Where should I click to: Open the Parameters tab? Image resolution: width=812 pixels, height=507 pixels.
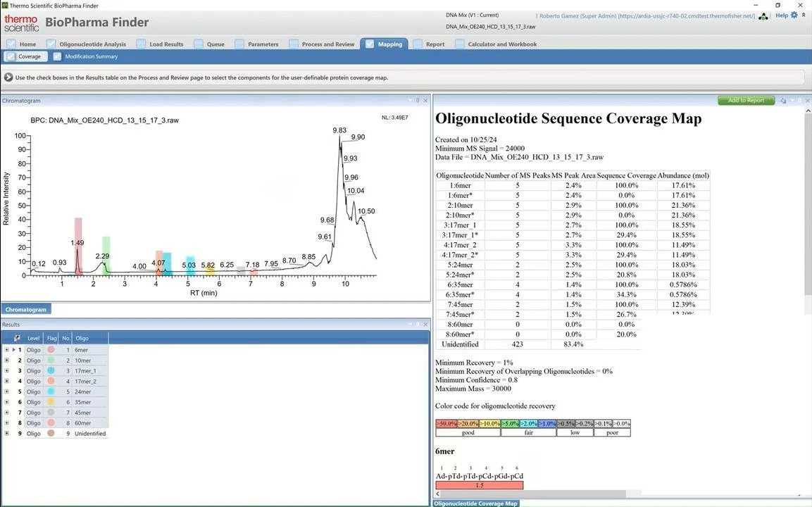pyautogui.click(x=257, y=44)
